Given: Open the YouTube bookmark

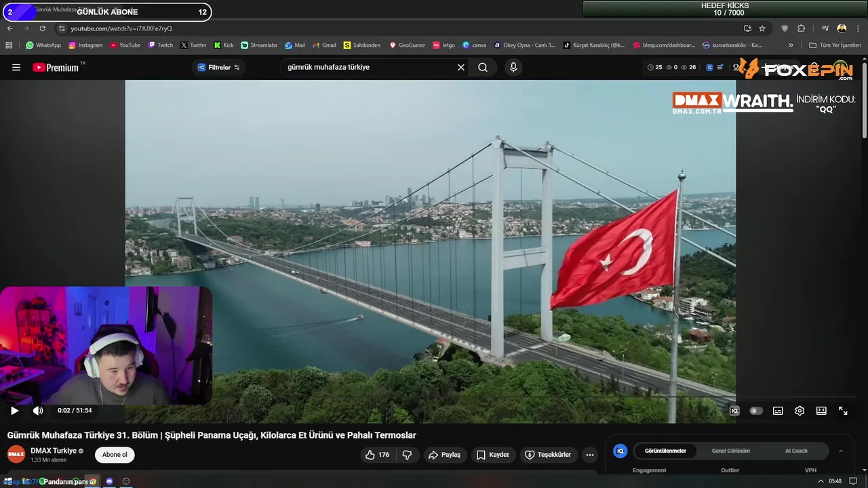Looking at the screenshot, I should coord(125,45).
